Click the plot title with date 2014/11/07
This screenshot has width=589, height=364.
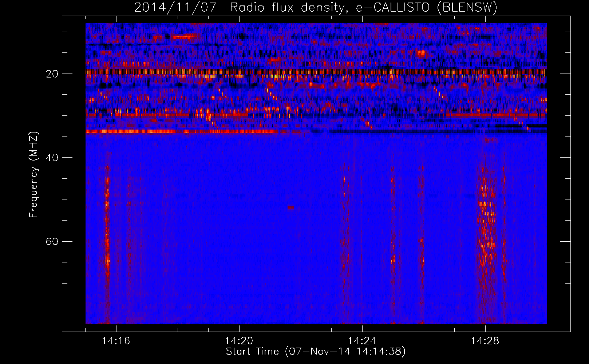(316, 7)
